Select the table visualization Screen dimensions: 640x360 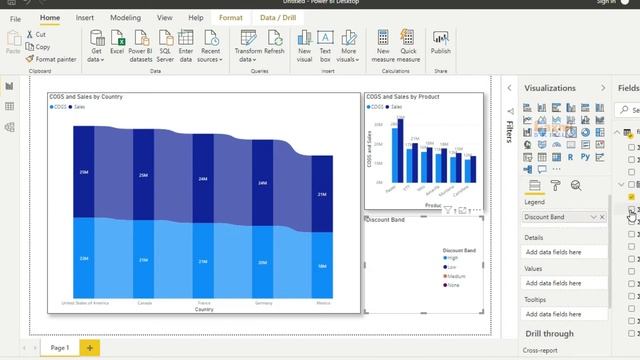click(542, 157)
